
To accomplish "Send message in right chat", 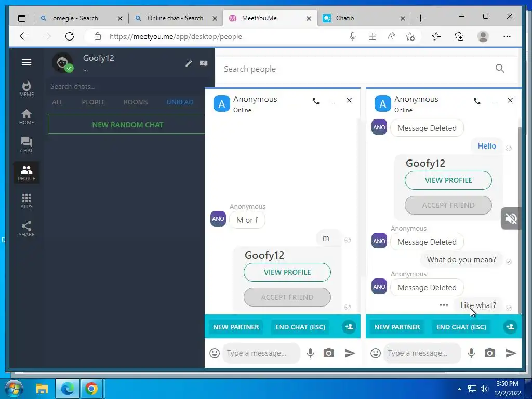I will tap(511, 353).
